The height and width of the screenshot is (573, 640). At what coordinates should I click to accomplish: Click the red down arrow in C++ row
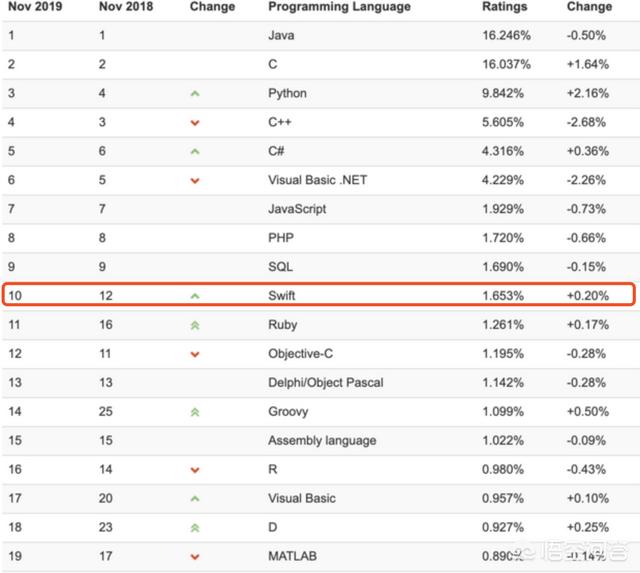(195, 123)
